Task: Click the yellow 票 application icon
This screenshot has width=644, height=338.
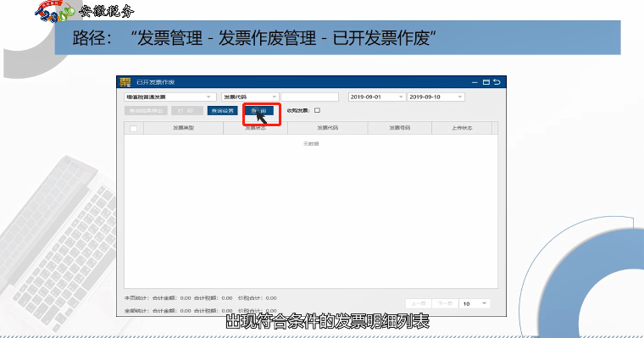Action: point(125,82)
